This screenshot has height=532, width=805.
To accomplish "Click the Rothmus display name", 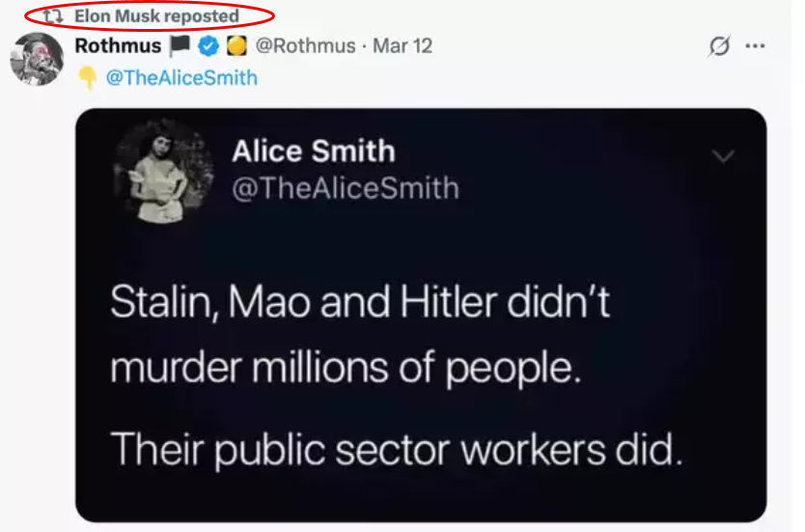I will [118, 45].
